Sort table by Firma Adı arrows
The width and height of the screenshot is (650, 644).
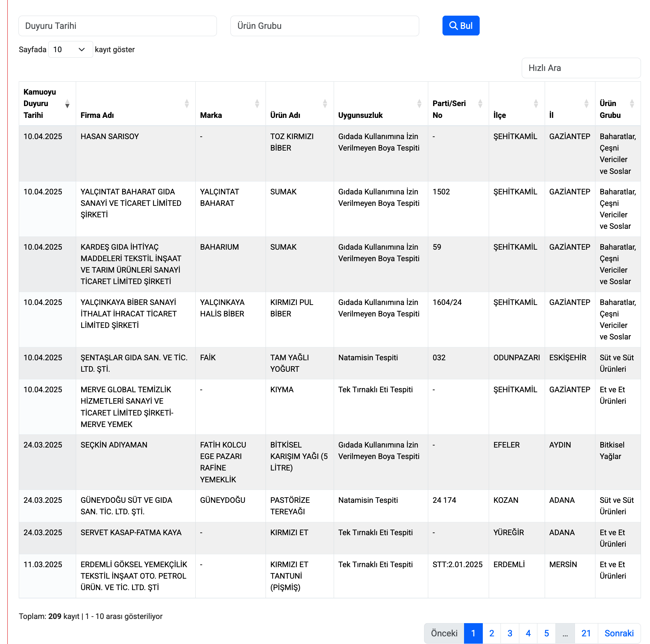(x=187, y=104)
